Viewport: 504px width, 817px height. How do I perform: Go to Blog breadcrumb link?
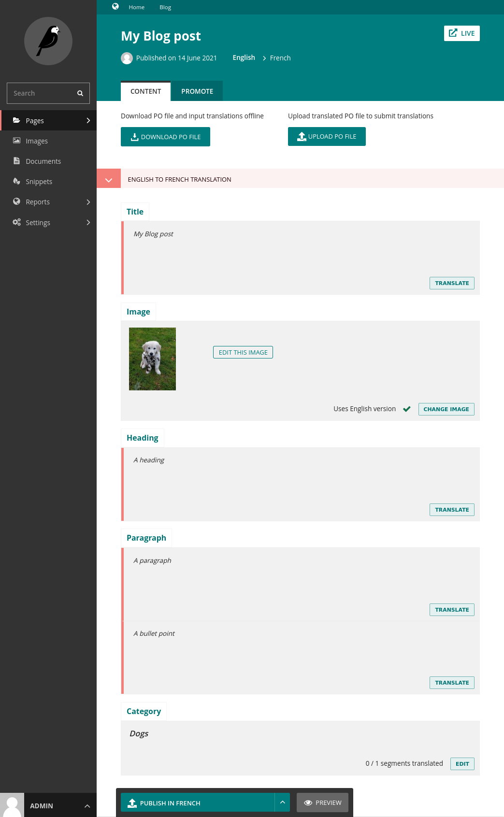[x=165, y=7]
